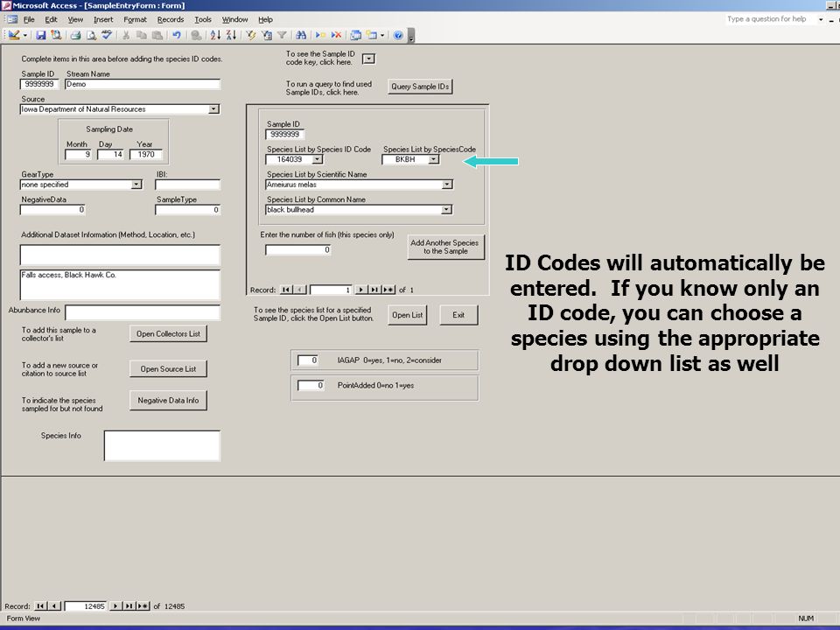Open Species List by Common Name dropdown
840x630 pixels.
(446, 209)
